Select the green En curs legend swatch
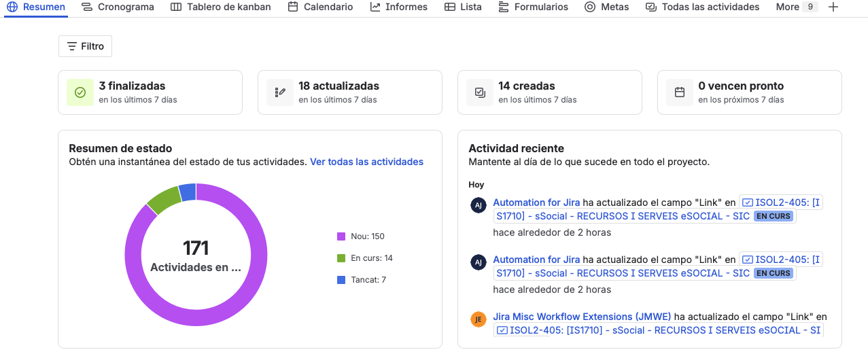Viewport: 868px width, 354px height. click(x=341, y=258)
